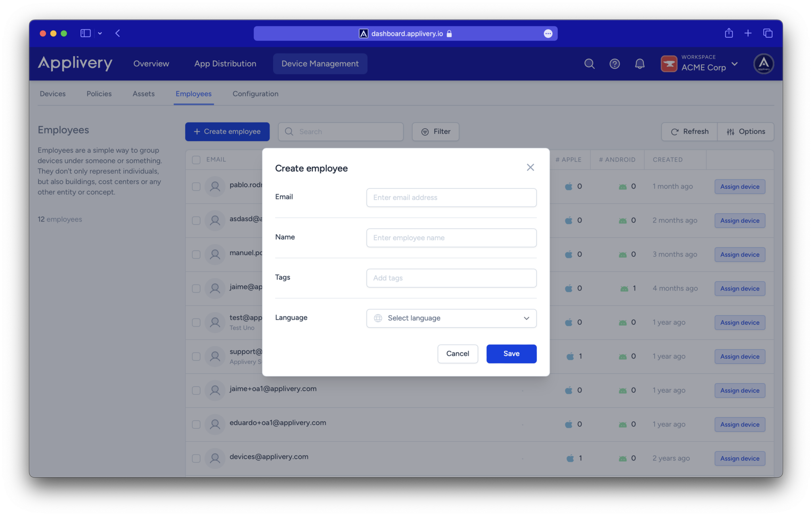
Task: Show Safari tab overview icon
Action: click(x=768, y=33)
